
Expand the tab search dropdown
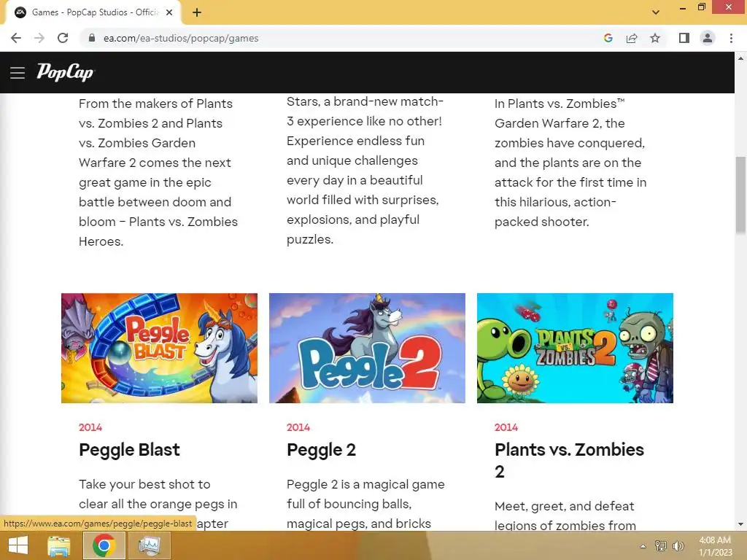[656, 12]
